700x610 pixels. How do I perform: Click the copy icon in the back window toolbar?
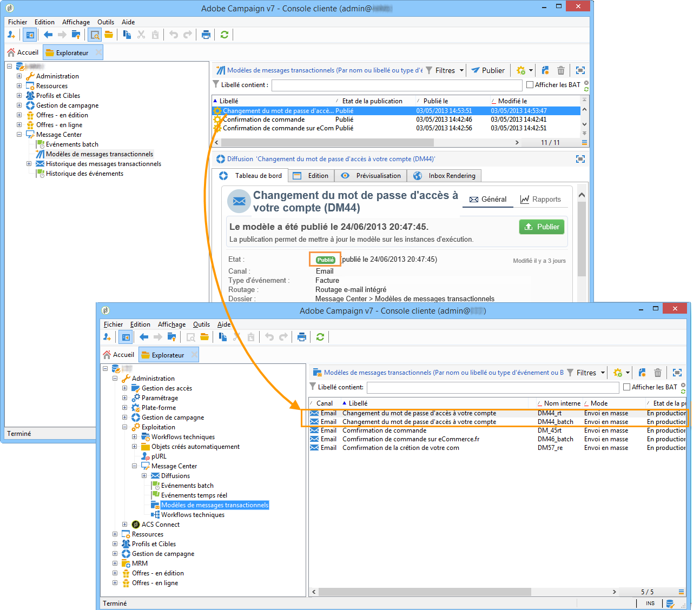point(127,35)
